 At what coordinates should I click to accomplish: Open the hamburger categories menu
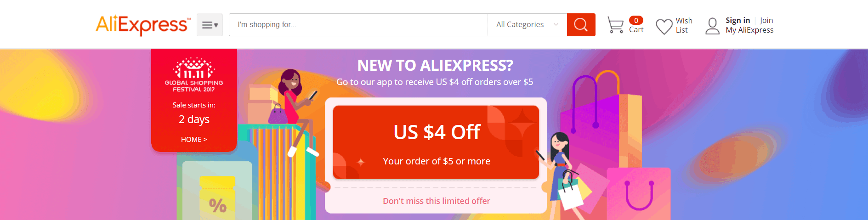click(x=210, y=25)
